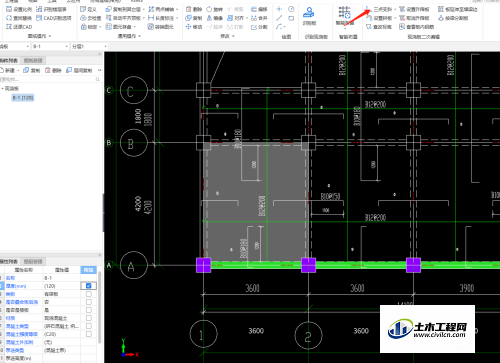Viewport: 500px width, 363px height.
Task: Switch to the 图纸管理 tab in component panel
Action: click(33, 61)
